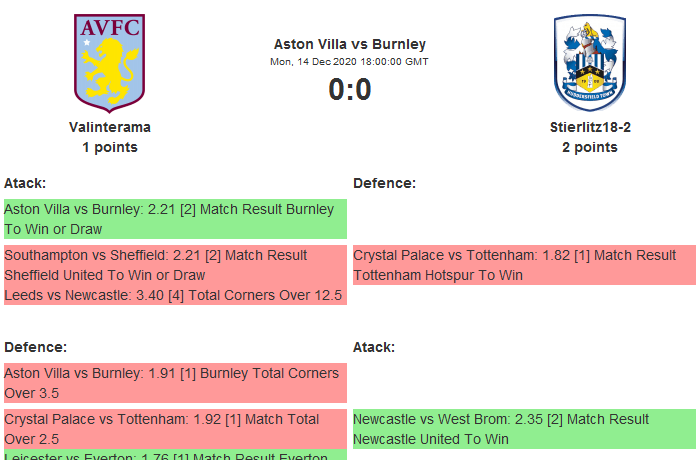Click Defence heading above the Tottenham win bet

pos(385,183)
